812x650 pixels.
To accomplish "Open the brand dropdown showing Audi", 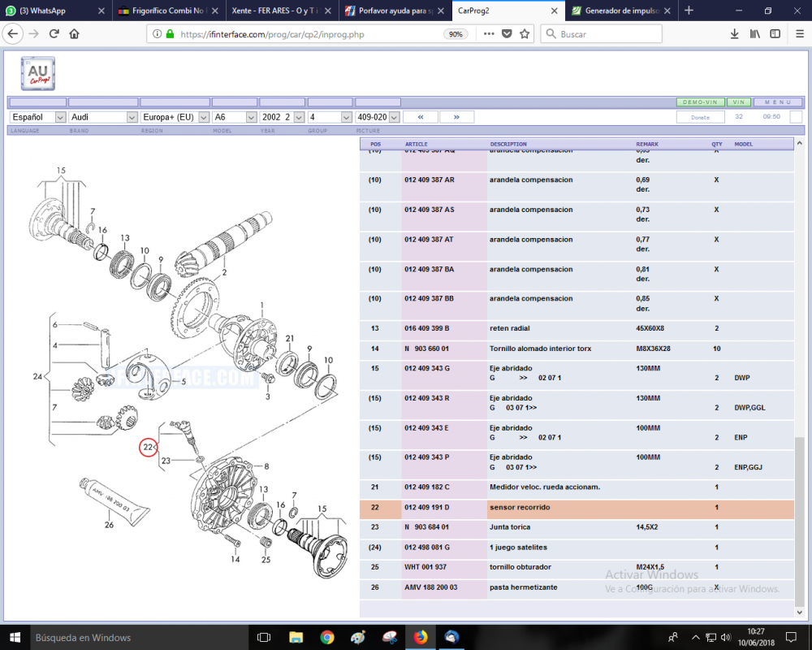I will point(103,117).
